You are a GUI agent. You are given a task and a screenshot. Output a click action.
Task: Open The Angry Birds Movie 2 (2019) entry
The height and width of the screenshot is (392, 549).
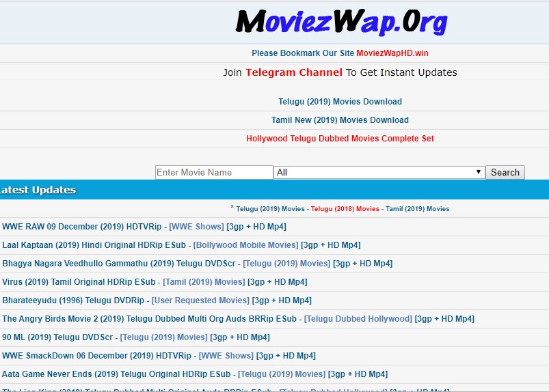coord(149,319)
